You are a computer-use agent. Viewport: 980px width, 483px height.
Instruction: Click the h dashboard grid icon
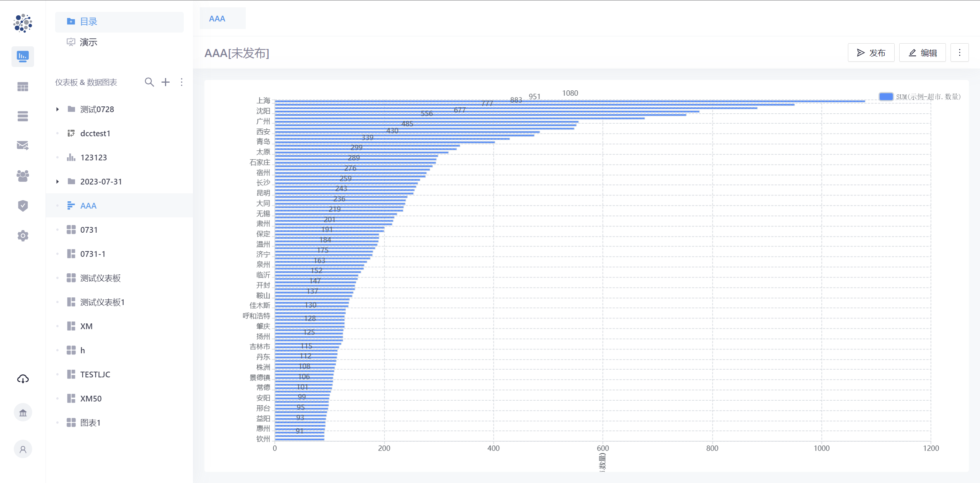point(71,350)
